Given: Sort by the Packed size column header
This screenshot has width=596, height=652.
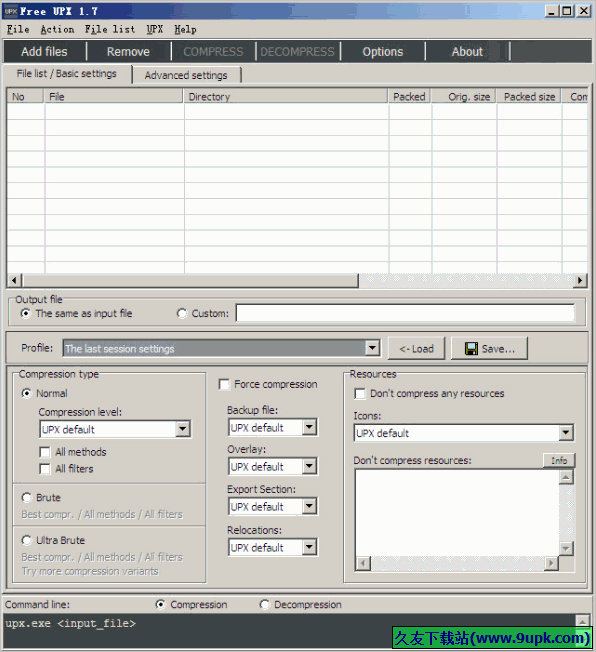Looking at the screenshot, I should 529,96.
